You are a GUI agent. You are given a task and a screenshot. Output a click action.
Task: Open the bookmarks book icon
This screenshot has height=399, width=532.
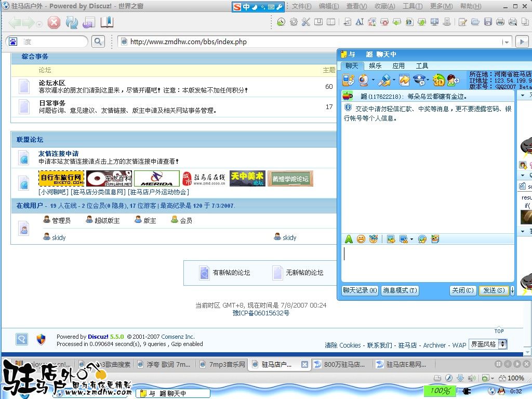[107, 22]
